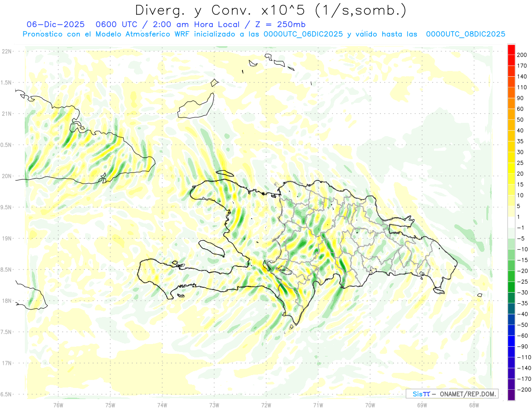The height and width of the screenshot is (411, 532).
Task: Click the initialization time '0000UTC_06DIC2025'
Action: 303,34
